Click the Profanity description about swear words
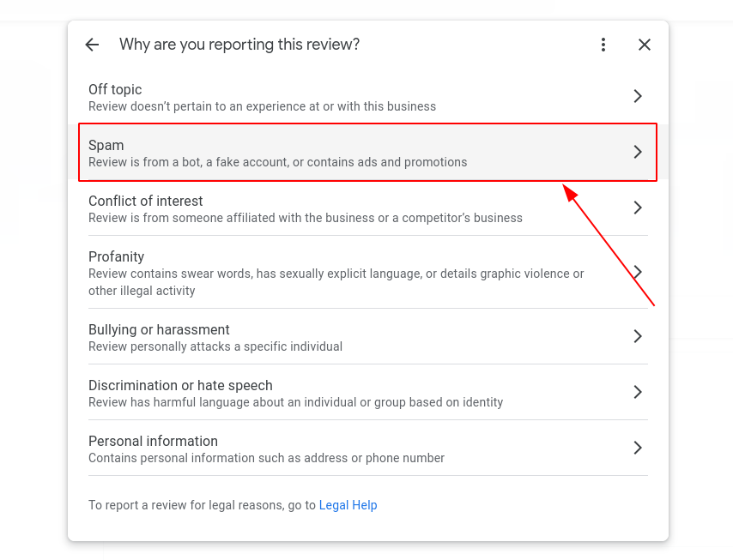This screenshot has height=560, width=733. click(336, 282)
